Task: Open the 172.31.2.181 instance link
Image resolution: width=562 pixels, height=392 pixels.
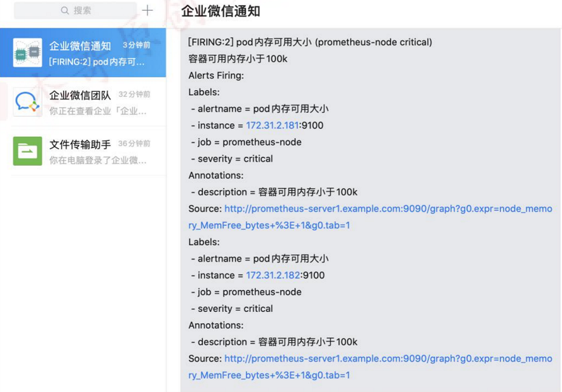Action: (272, 125)
